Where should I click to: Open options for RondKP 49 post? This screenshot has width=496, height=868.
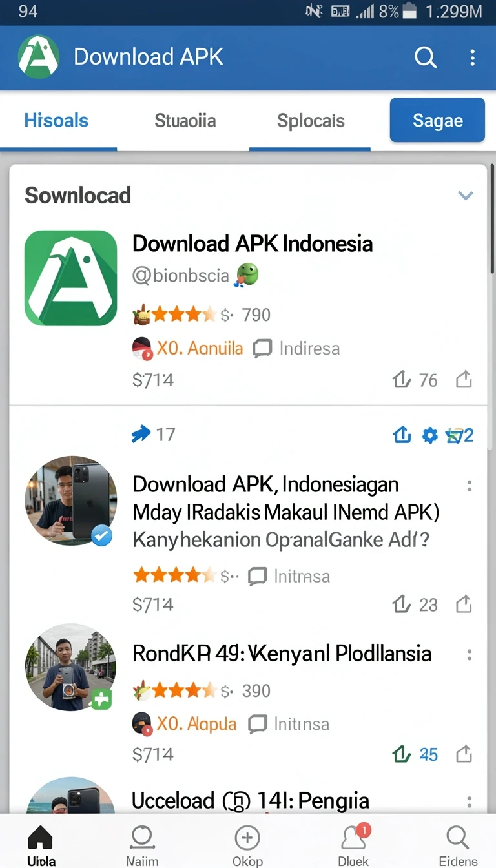click(470, 654)
